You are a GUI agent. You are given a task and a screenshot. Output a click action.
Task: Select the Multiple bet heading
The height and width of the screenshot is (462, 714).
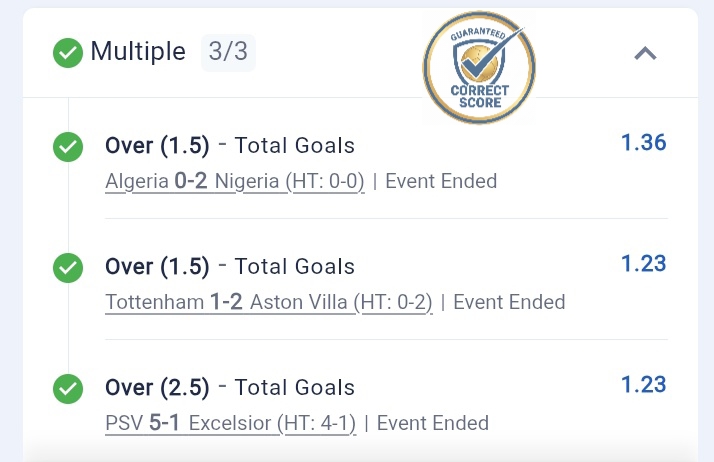pyautogui.click(x=138, y=52)
